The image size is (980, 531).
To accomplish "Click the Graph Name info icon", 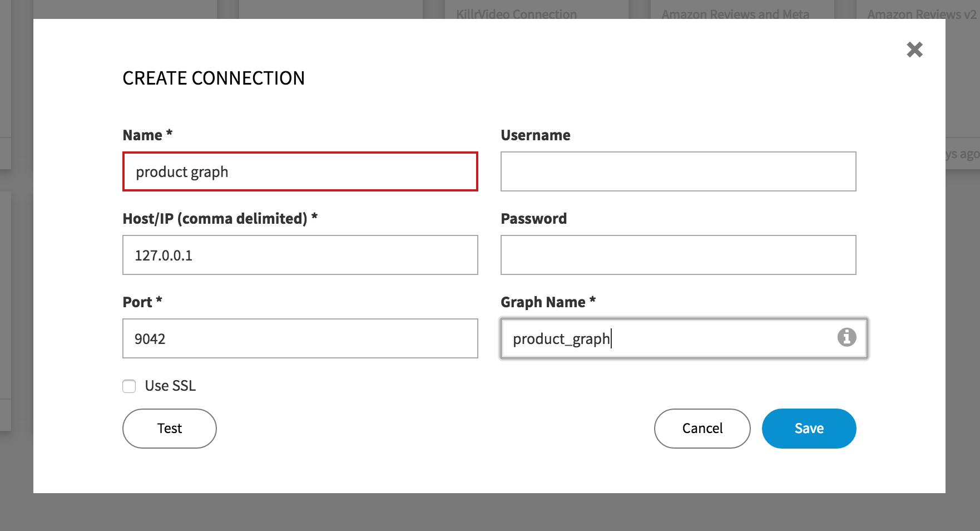I will (847, 337).
